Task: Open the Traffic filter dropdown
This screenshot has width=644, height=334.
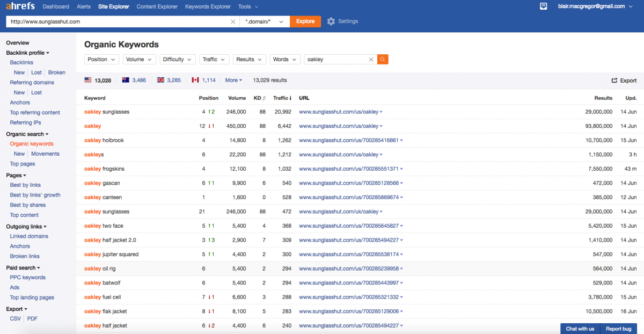Action: pyautogui.click(x=214, y=60)
